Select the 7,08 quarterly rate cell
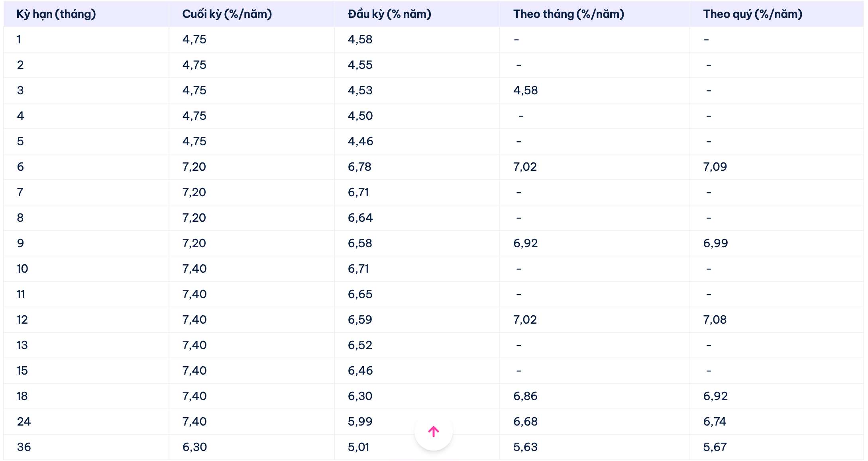Screen dimensions: 868x461 [x=715, y=320]
